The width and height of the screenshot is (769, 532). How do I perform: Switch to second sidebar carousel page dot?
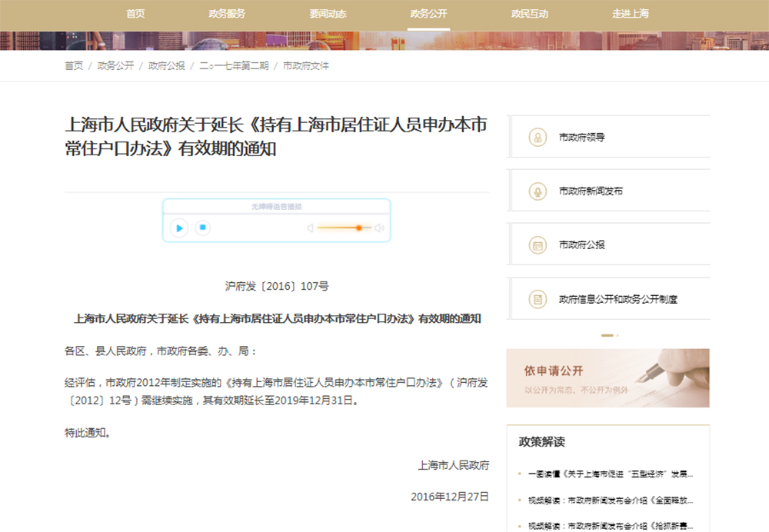pos(617,336)
